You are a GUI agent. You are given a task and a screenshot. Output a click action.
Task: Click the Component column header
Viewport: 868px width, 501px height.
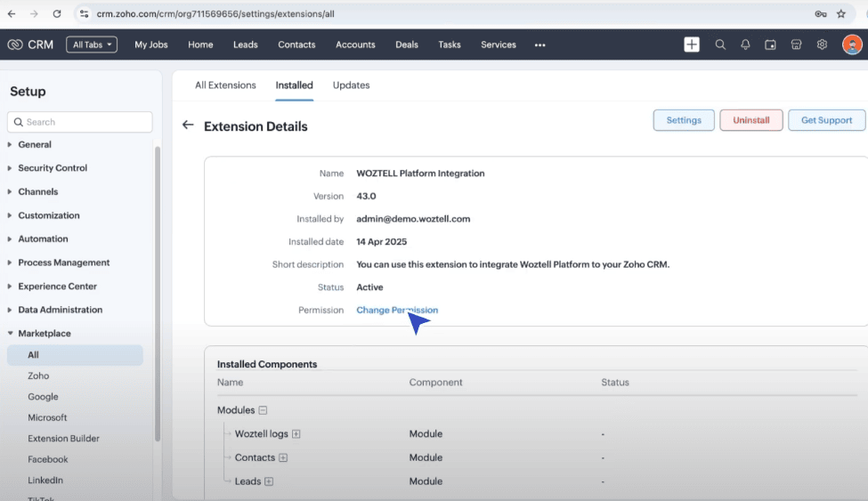point(435,383)
